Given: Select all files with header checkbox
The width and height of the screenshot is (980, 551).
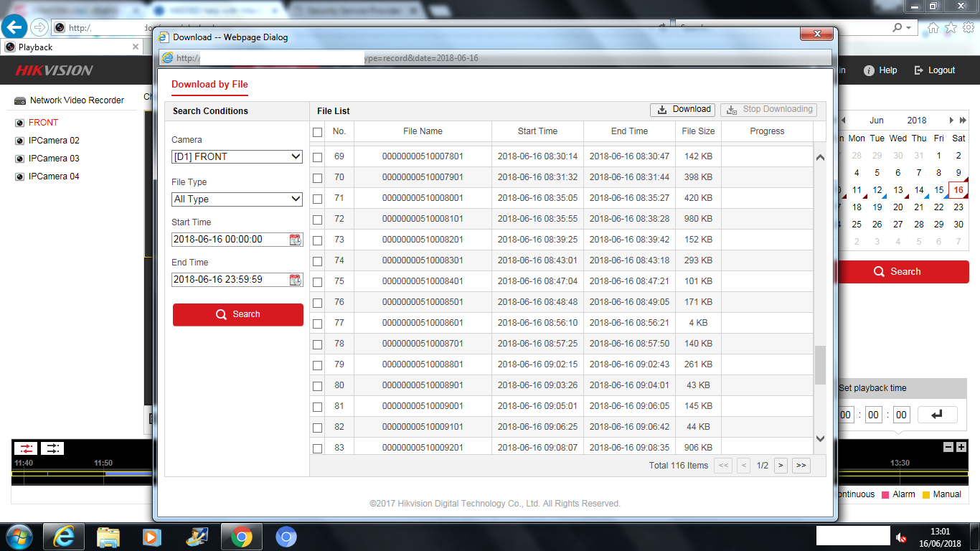Looking at the screenshot, I should pyautogui.click(x=317, y=132).
